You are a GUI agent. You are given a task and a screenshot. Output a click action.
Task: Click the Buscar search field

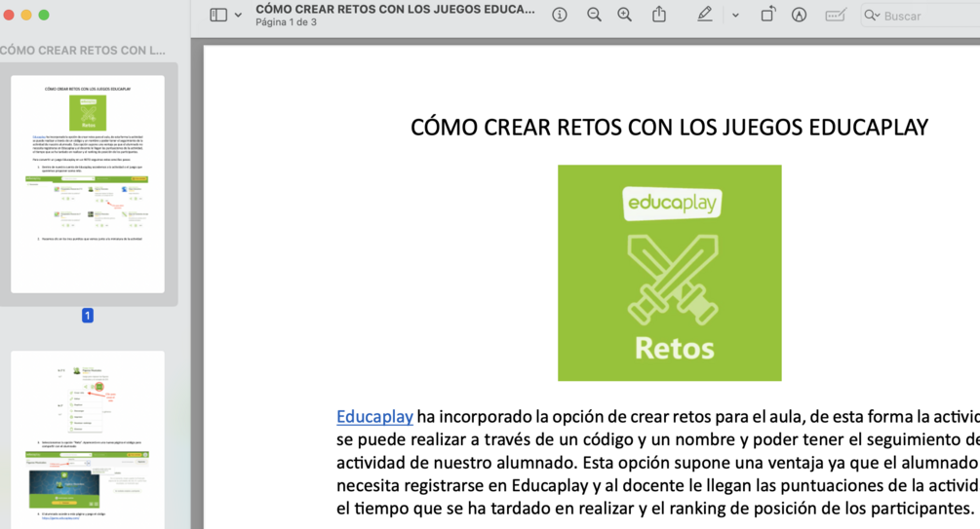(x=921, y=16)
